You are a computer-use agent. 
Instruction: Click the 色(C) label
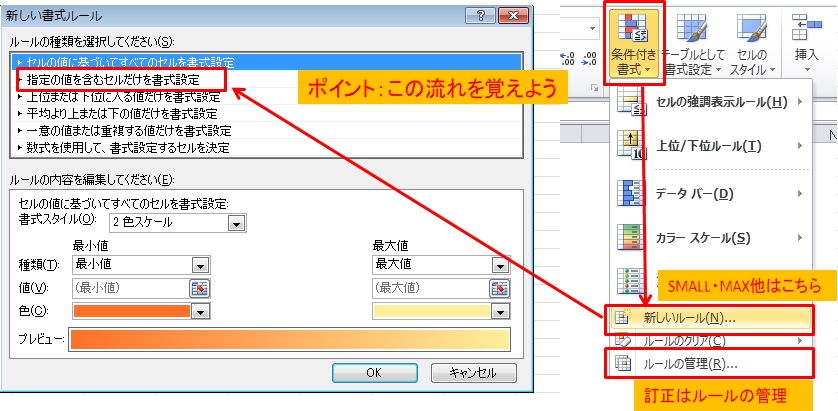coord(33,311)
